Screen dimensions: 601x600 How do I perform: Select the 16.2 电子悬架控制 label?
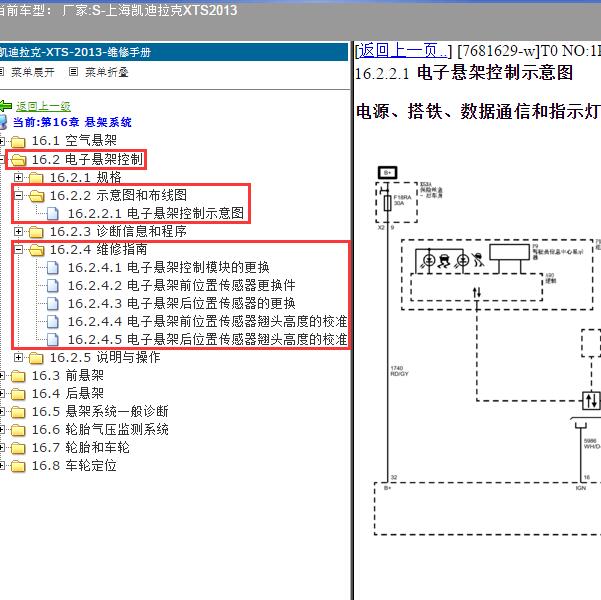tap(87, 159)
